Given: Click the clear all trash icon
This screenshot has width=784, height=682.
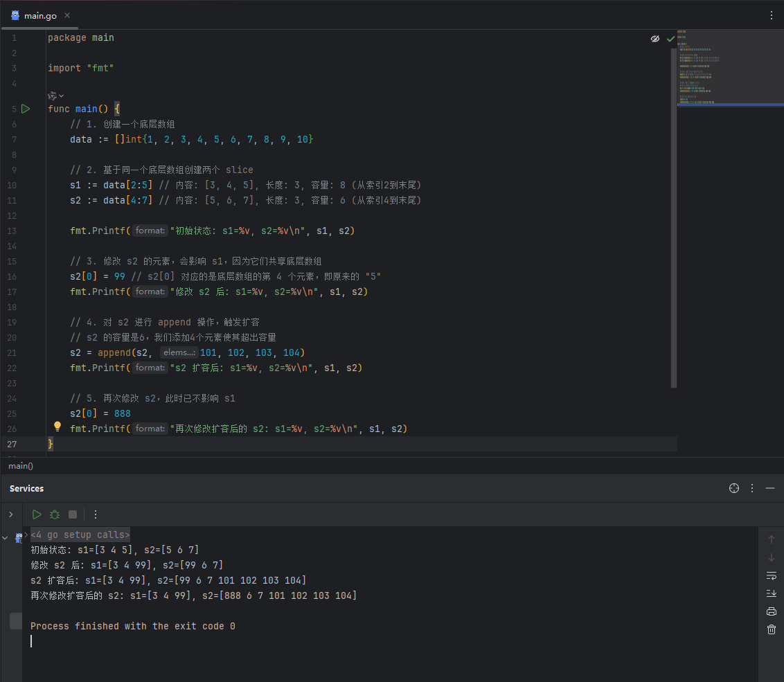Looking at the screenshot, I should (x=772, y=629).
